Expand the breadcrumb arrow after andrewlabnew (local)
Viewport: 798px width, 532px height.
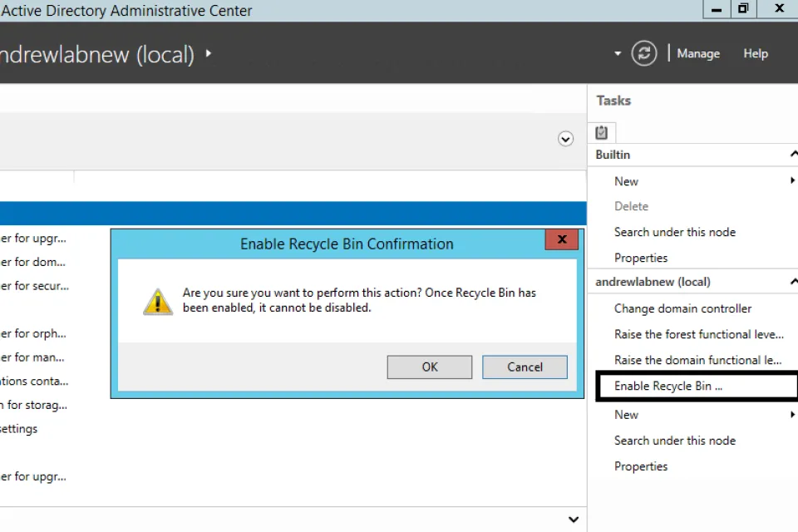pos(209,54)
